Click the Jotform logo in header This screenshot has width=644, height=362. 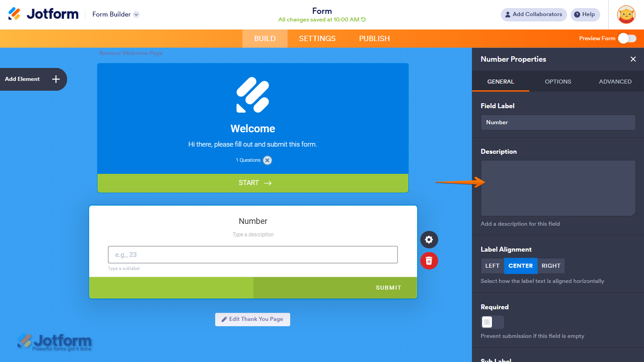point(43,14)
